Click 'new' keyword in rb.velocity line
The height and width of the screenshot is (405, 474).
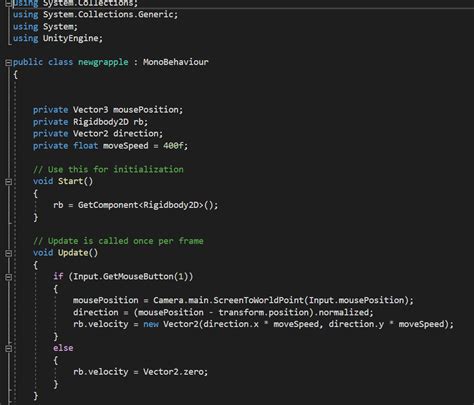(x=151, y=324)
